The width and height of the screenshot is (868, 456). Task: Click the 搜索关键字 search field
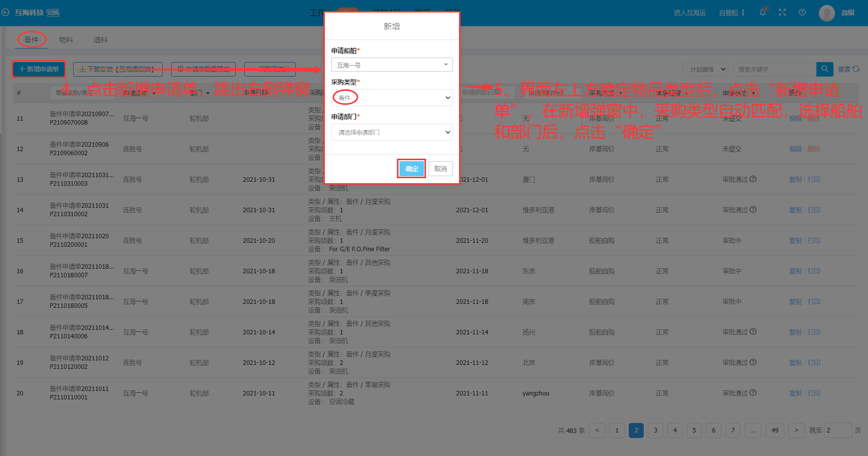[774, 69]
